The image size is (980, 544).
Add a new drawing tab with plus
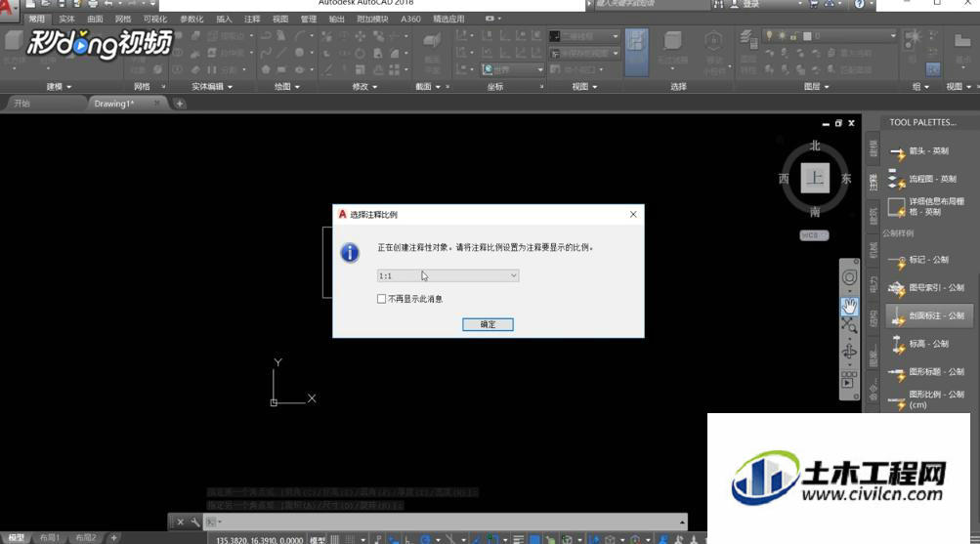180,104
